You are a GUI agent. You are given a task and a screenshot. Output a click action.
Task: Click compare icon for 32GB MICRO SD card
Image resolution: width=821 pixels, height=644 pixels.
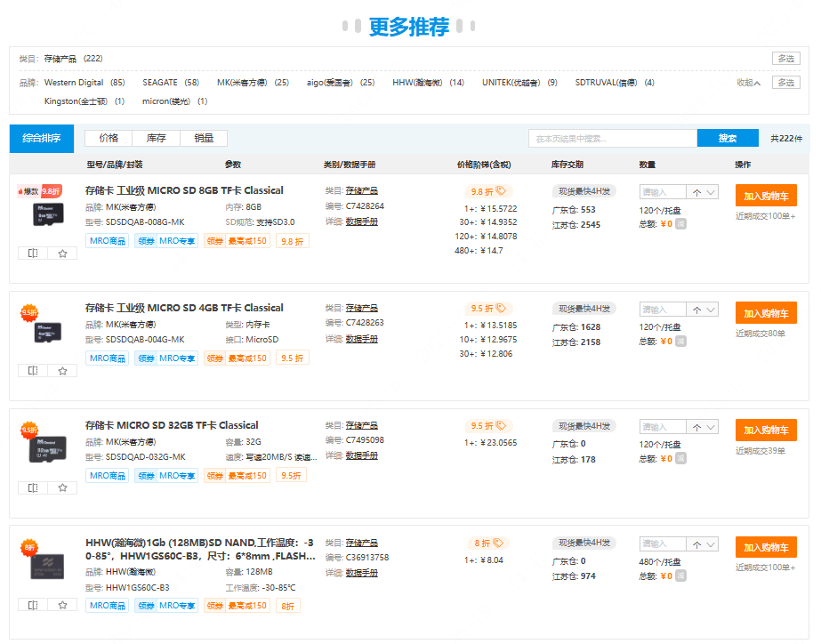pos(33,487)
